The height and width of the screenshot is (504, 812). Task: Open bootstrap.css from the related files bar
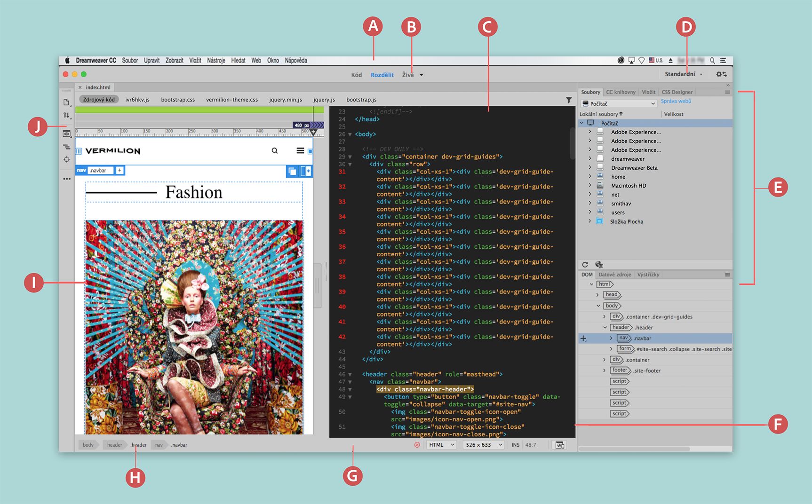[x=178, y=99]
